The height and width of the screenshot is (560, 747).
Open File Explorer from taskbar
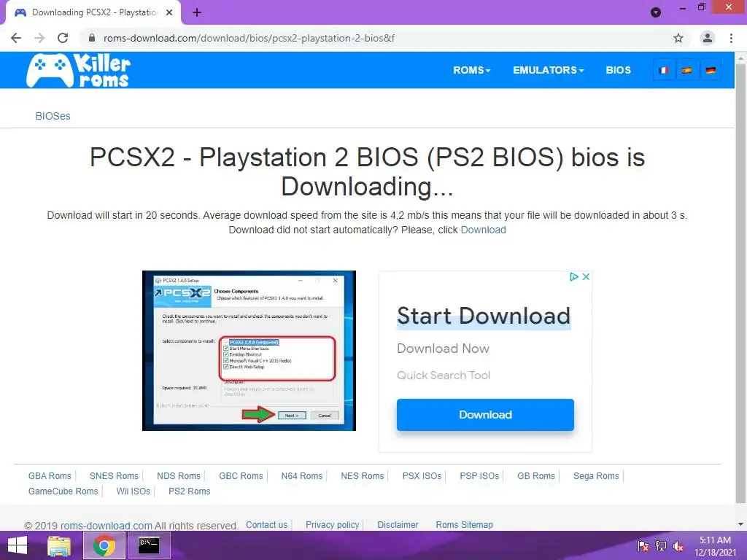(59, 545)
